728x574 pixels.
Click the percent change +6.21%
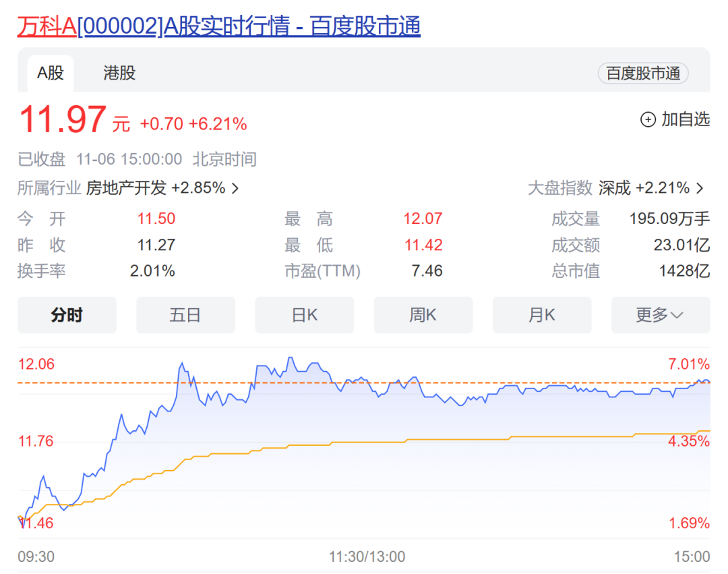click(x=218, y=124)
